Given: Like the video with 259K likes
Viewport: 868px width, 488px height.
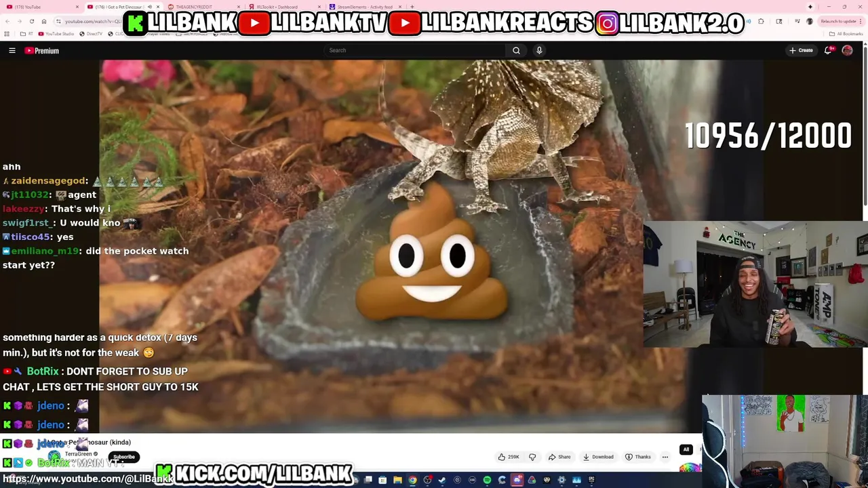Looking at the screenshot, I should click(x=509, y=457).
